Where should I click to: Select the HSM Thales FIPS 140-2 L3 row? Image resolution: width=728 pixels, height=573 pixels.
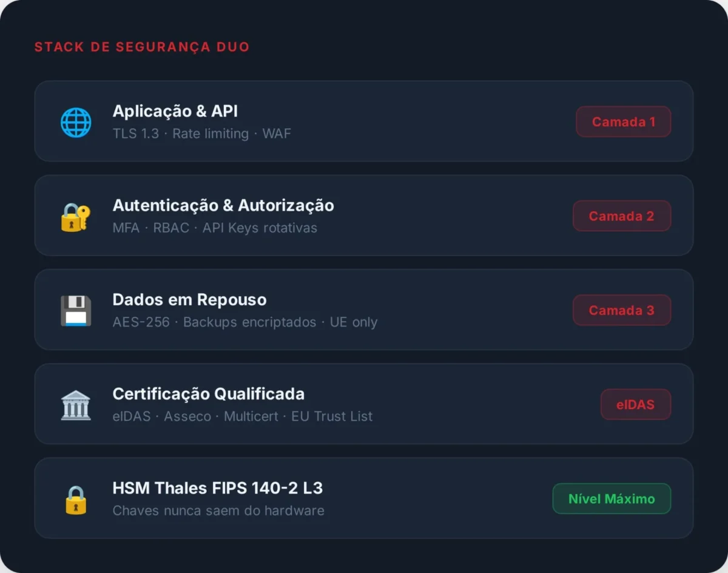coord(364,498)
